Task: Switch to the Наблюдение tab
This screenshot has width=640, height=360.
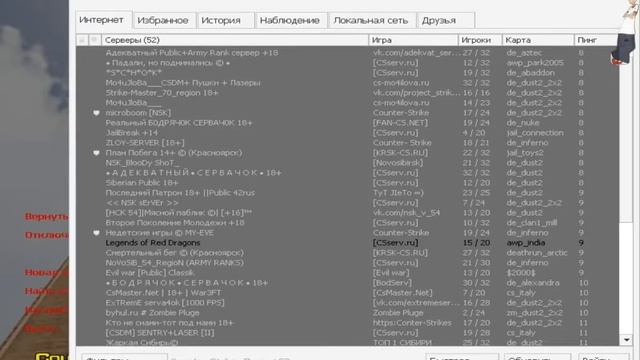Action: tap(290, 20)
